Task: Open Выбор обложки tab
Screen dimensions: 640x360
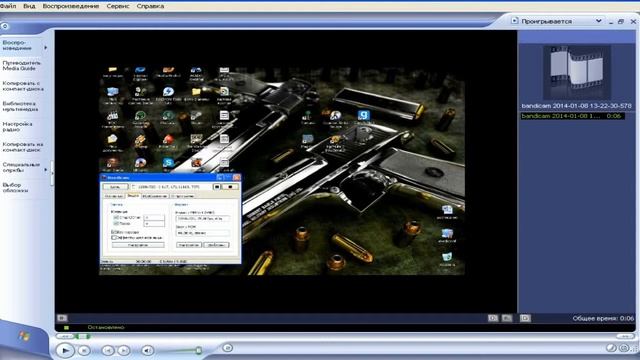Action: click(15, 188)
